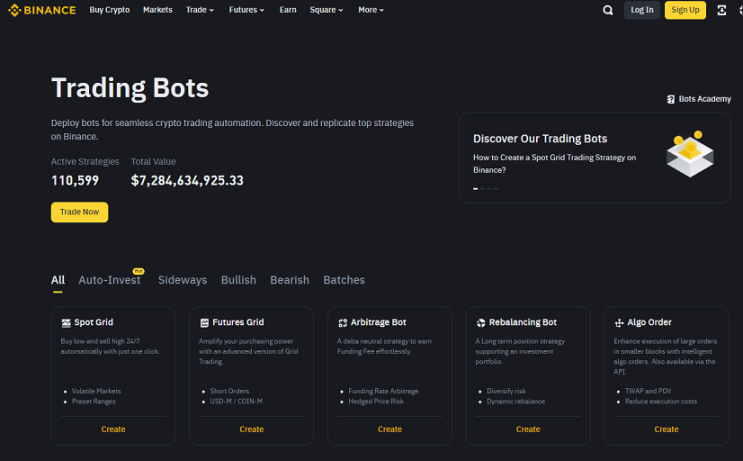Open the Bots Academy link
The image size is (743, 461).
click(x=699, y=99)
